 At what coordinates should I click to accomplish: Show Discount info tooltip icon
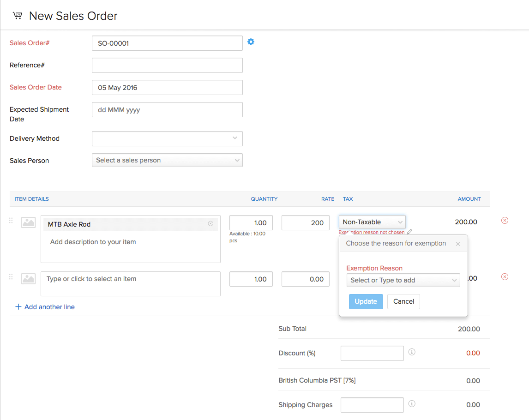pos(411,352)
